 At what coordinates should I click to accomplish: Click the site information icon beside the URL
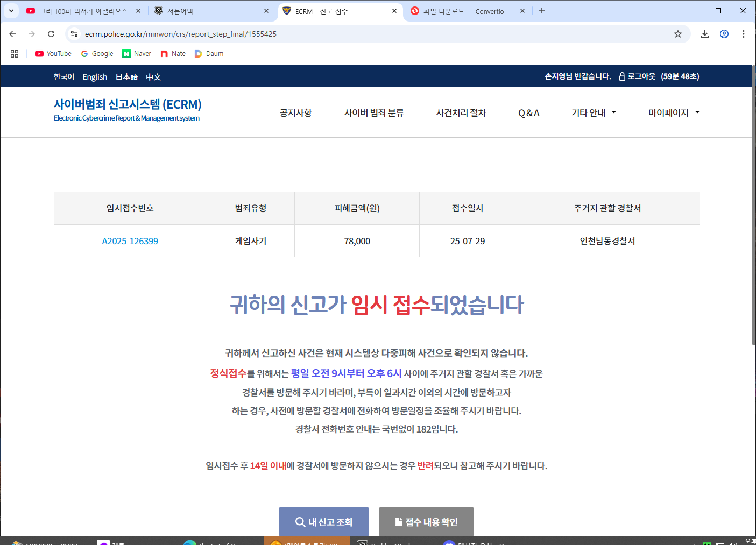click(74, 34)
